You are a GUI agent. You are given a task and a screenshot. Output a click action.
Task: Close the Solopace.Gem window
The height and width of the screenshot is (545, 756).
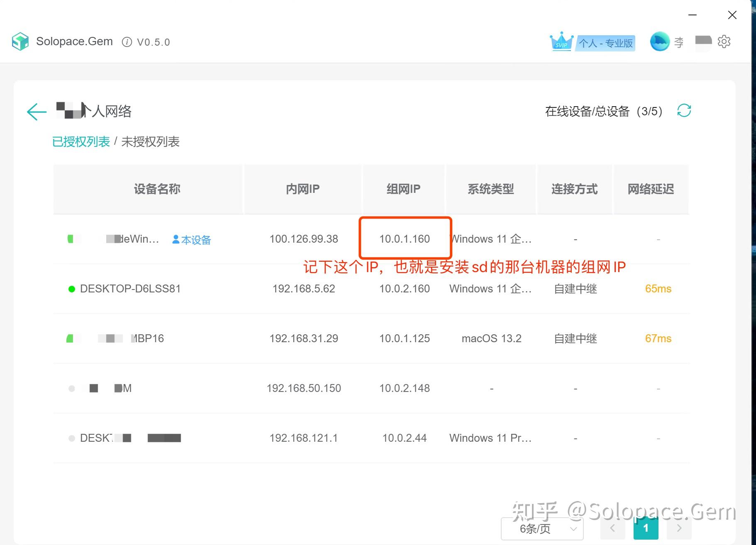tap(732, 15)
